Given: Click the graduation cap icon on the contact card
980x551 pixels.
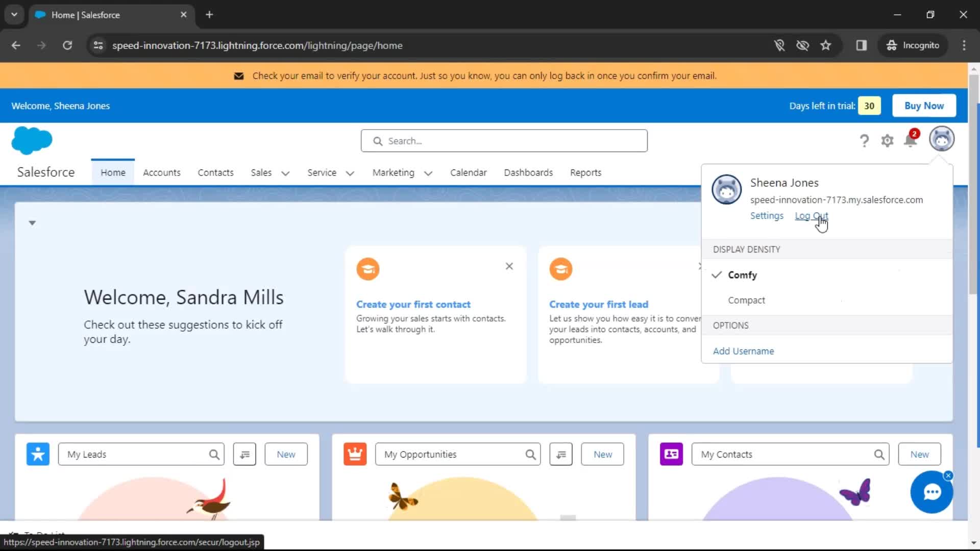Looking at the screenshot, I should click(368, 269).
